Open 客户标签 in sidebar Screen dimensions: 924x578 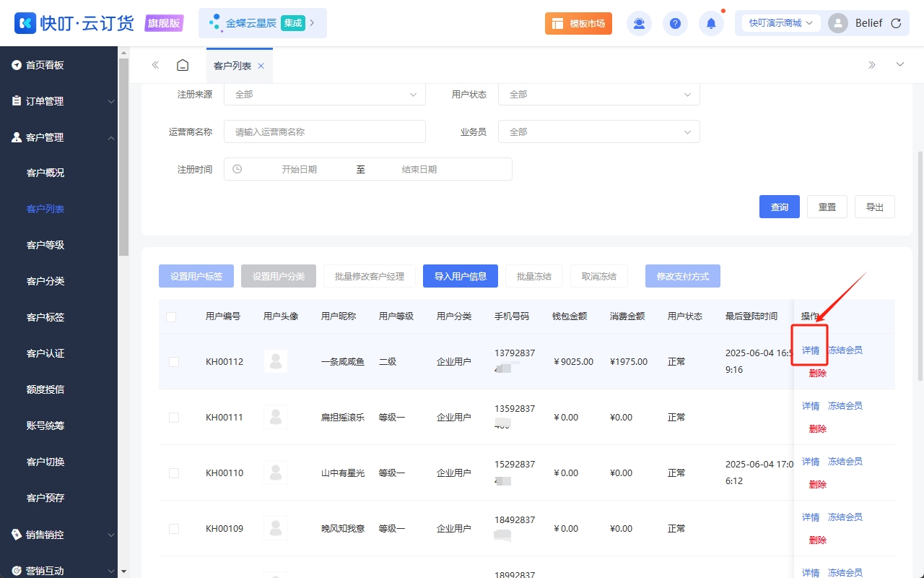pyautogui.click(x=45, y=317)
